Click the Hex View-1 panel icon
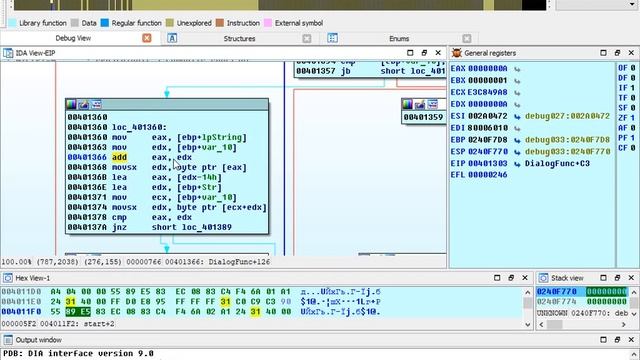This screenshot has width=640, height=360. (8, 278)
